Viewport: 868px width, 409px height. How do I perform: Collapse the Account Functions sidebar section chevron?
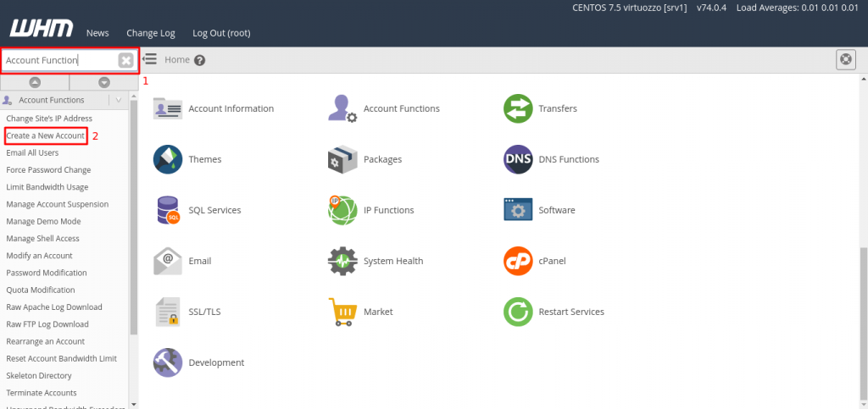pos(119,101)
